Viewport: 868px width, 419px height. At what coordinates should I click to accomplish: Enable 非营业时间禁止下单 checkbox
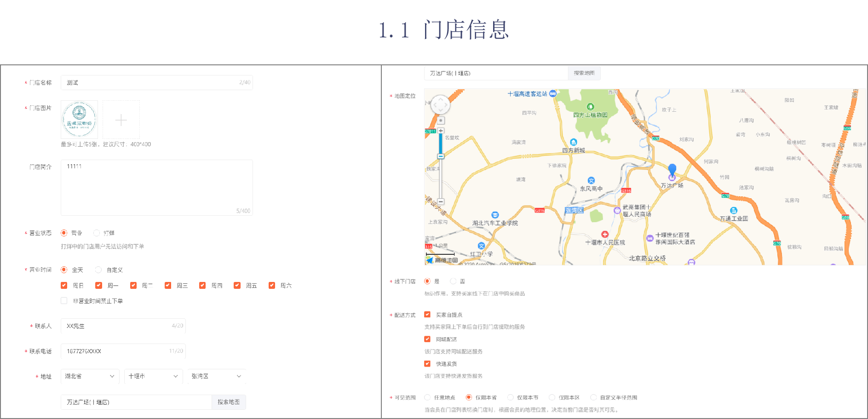click(x=64, y=301)
